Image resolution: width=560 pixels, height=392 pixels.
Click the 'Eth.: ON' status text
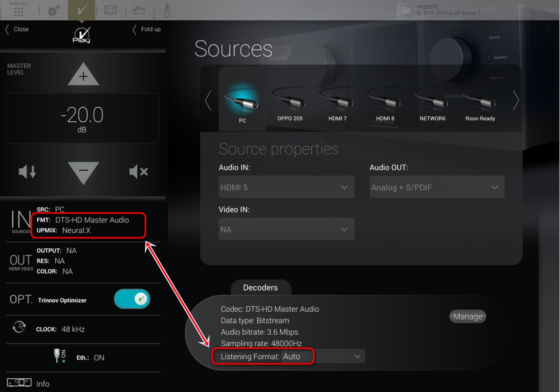[x=90, y=358]
